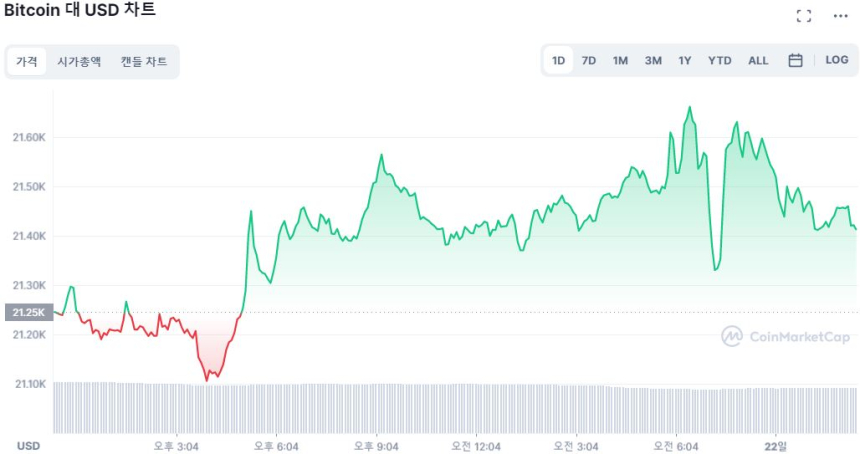This screenshot has height=454, width=860.
Task: Switch to 시가총액 (market cap) tab
Action: click(79, 62)
